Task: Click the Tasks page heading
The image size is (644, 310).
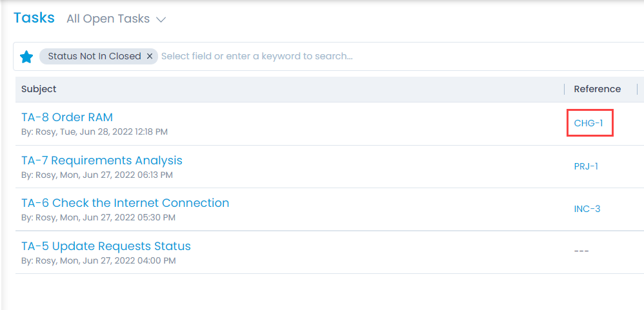Action: coord(34,18)
